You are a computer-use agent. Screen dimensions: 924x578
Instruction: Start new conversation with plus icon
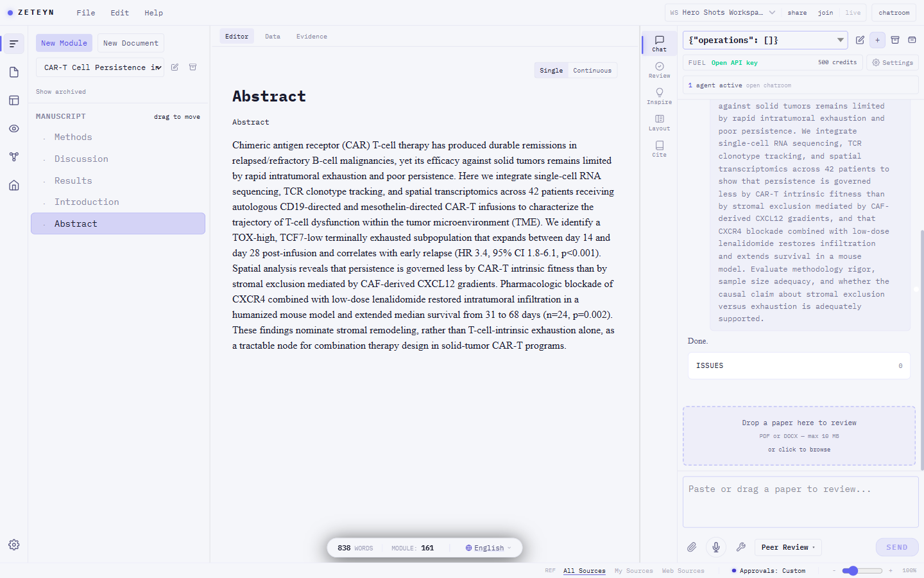877,40
